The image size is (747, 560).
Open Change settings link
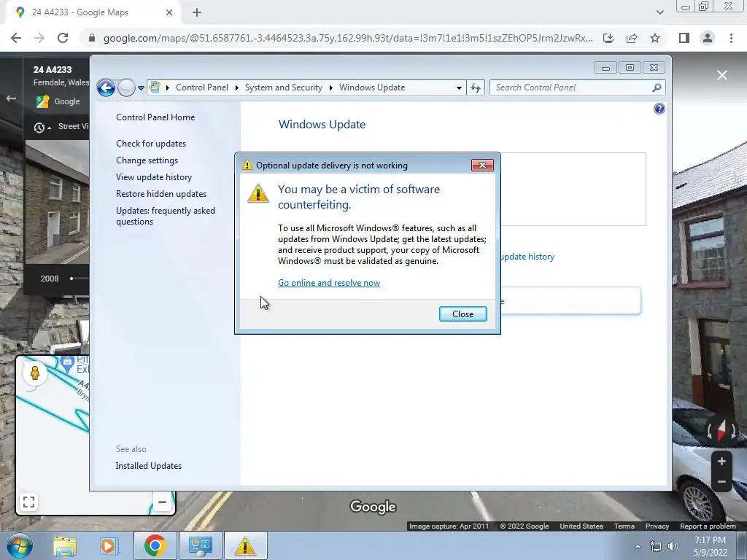pos(147,160)
